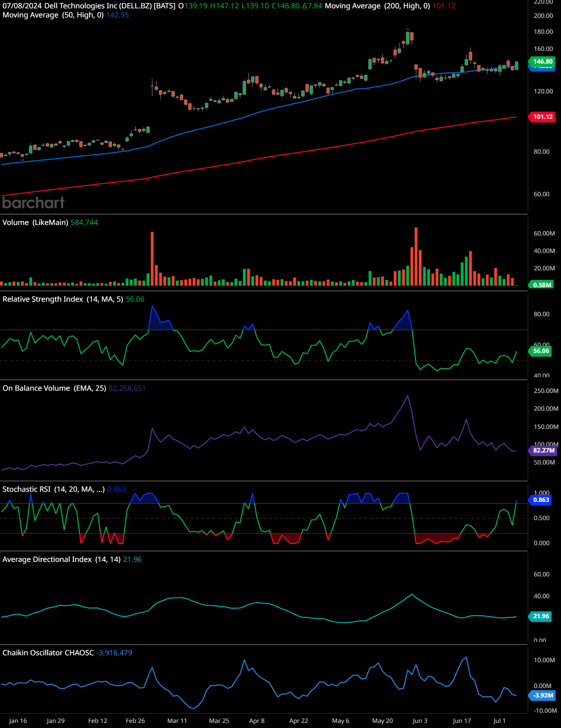Click the Mar 25 date label
This screenshot has width=561, height=728.
click(219, 721)
